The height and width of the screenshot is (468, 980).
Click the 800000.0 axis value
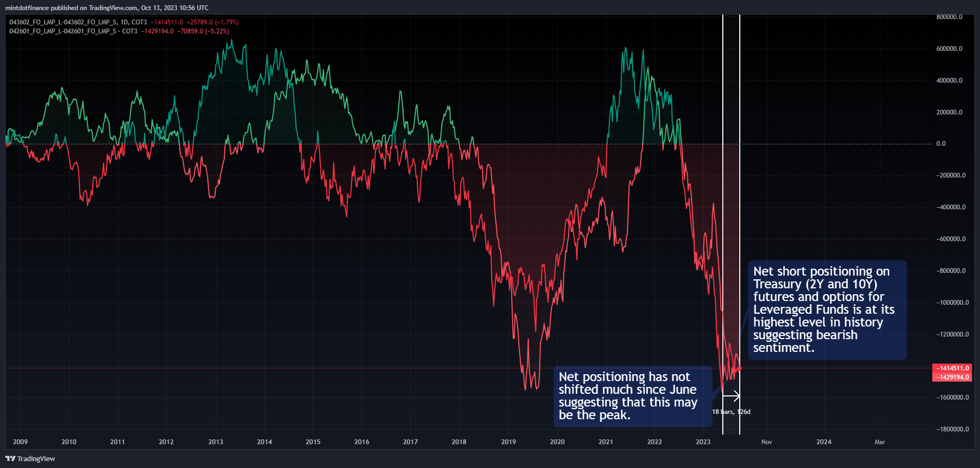(949, 17)
